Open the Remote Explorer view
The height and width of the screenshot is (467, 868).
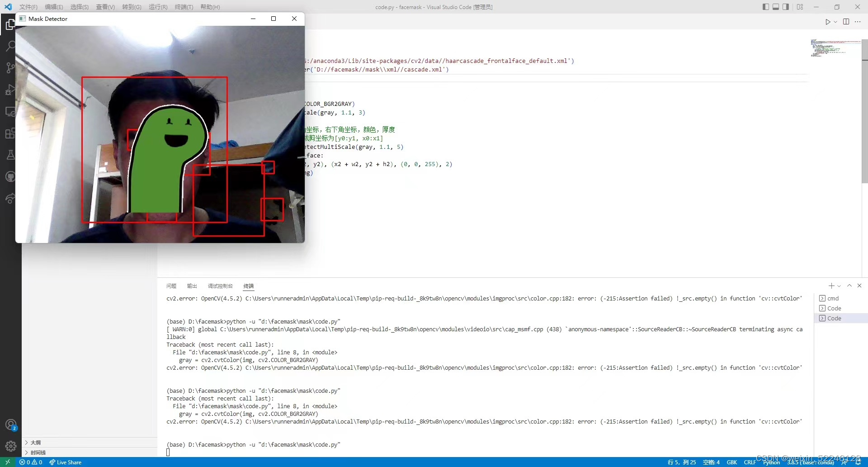pyautogui.click(x=10, y=111)
